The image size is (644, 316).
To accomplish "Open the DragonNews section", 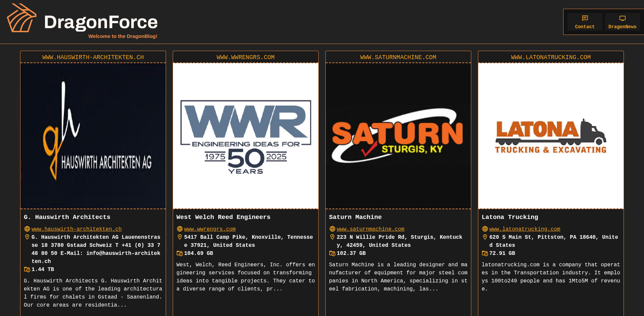I will click(622, 22).
